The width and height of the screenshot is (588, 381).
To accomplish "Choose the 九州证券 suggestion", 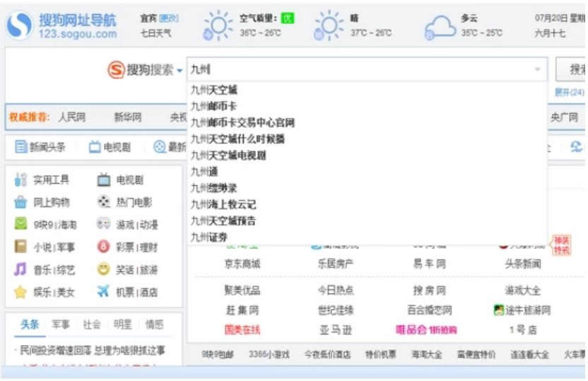I will (x=209, y=237).
